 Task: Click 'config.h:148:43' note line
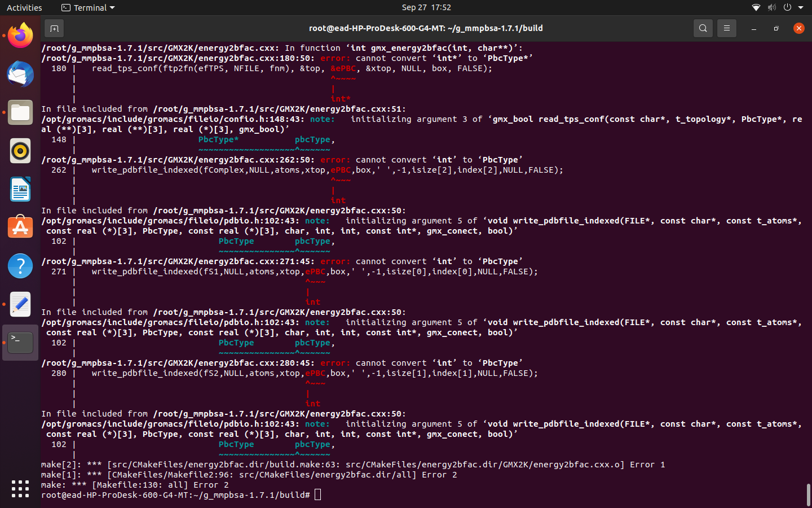[421, 124]
